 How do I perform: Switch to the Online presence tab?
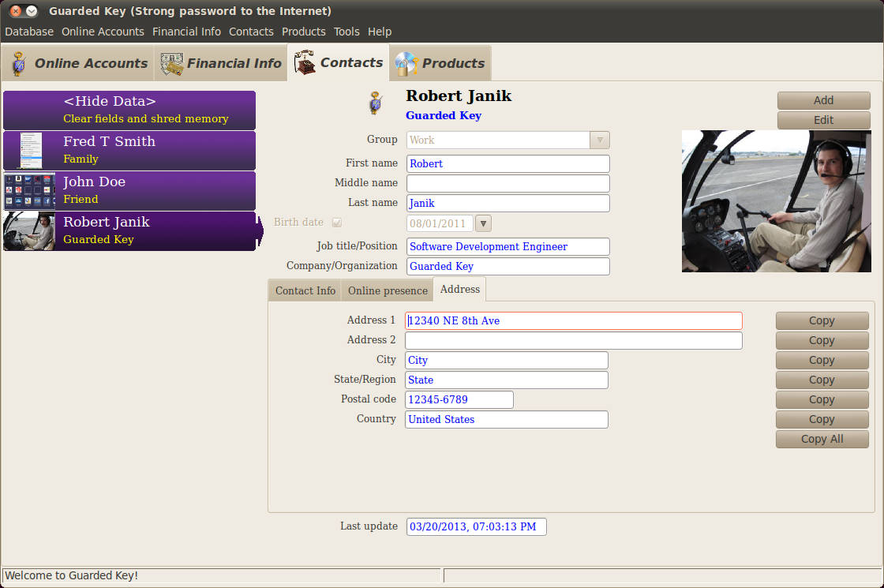click(388, 290)
